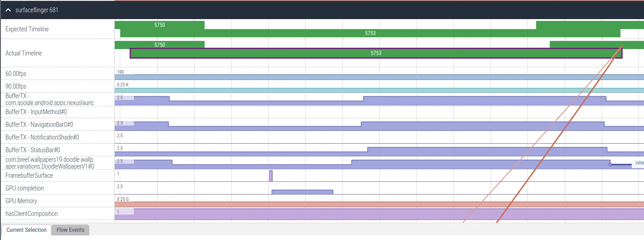Click the BufferTX - InputMethod#0 track label
Screen dimensions: 644x240
click(36, 112)
